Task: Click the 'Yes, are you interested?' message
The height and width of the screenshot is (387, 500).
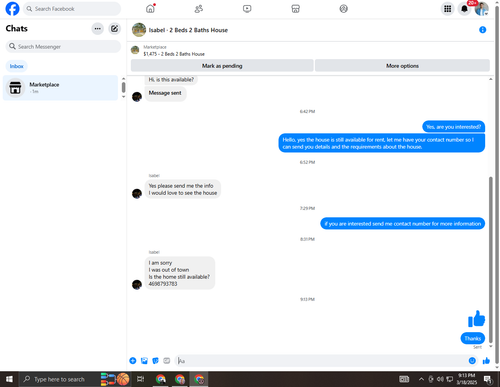Action: (x=453, y=127)
